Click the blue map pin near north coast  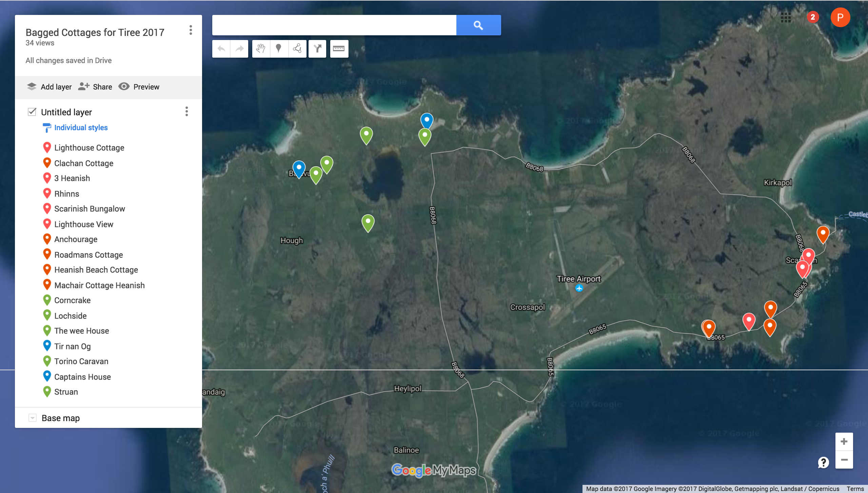(x=427, y=121)
